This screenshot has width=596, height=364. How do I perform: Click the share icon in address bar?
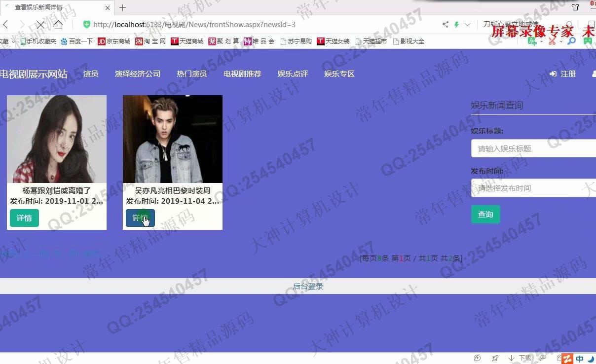click(x=446, y=25)
